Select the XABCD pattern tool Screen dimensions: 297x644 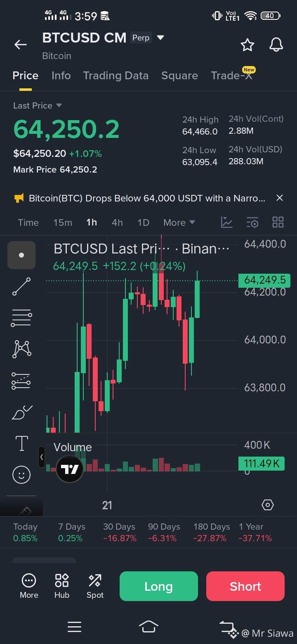(x=21, y=349)
